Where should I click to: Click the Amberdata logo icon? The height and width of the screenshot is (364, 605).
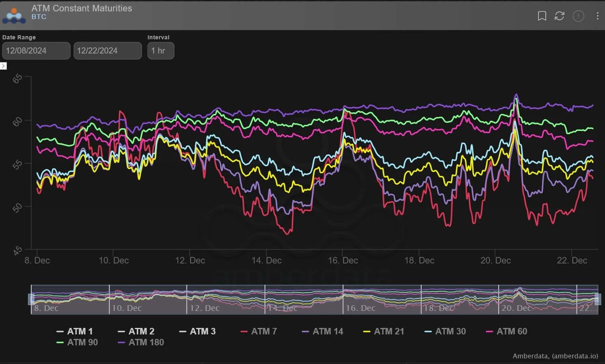pos(14,15)
